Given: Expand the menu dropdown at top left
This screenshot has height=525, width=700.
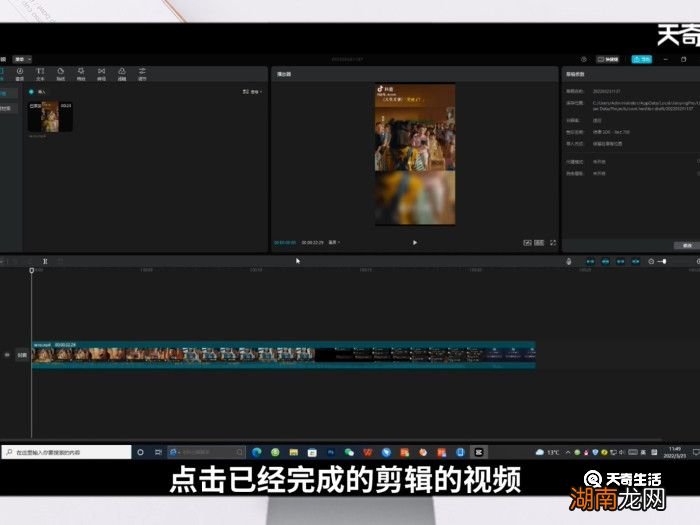Looking at the screenshot, I should (x=22, y=59).
